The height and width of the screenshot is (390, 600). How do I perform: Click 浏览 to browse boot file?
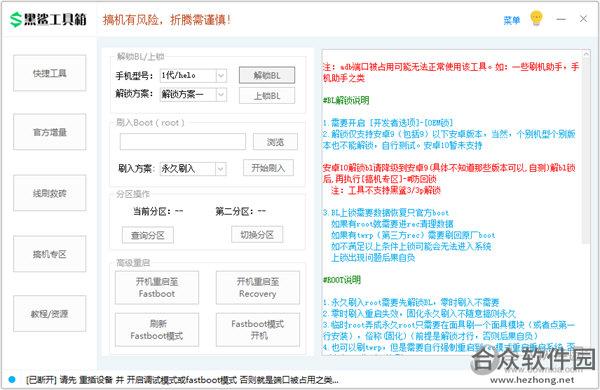tap(275, 142)
